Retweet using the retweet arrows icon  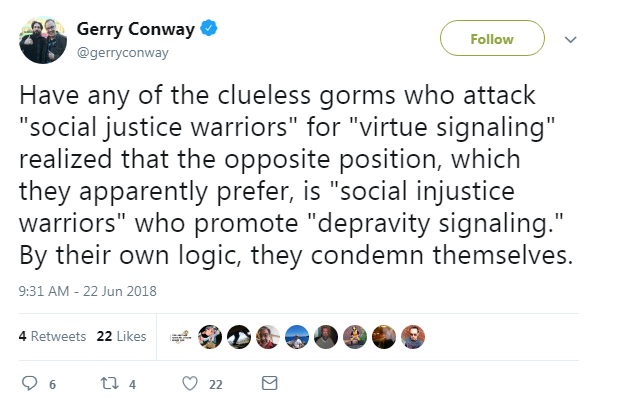[x=110, y=383]
